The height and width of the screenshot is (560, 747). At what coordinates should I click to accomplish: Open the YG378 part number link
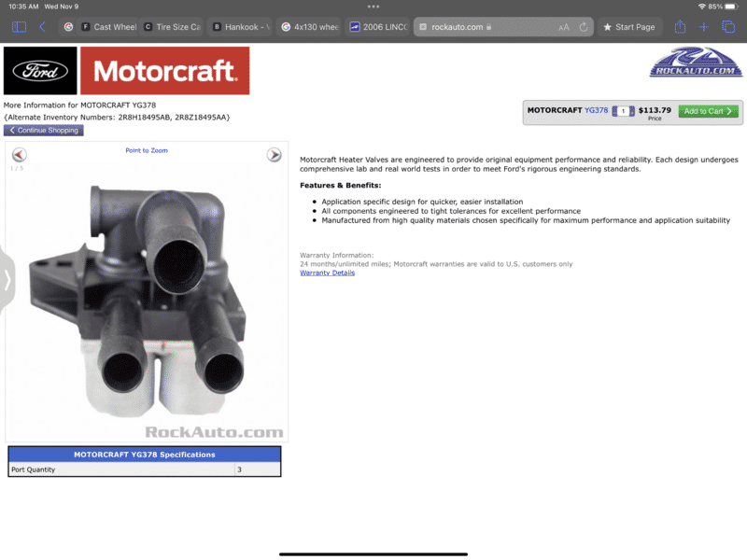click(x=596, y=110)
